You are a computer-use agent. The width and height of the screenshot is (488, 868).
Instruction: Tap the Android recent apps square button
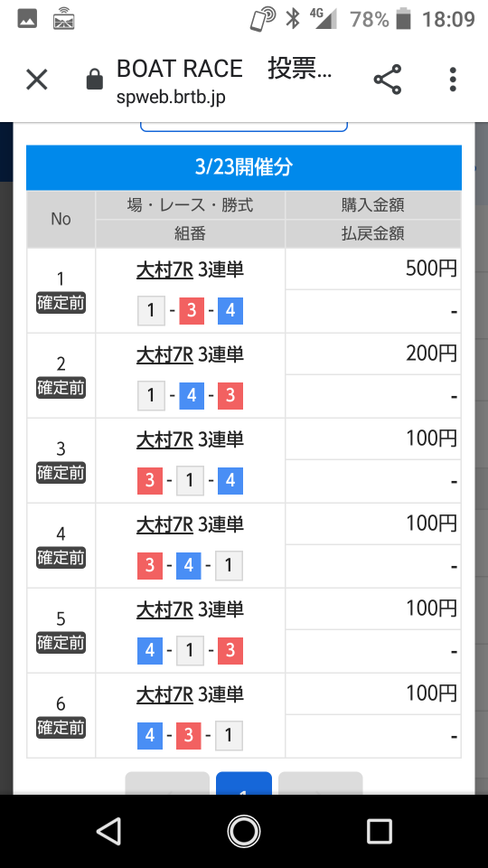coord(380,831)
